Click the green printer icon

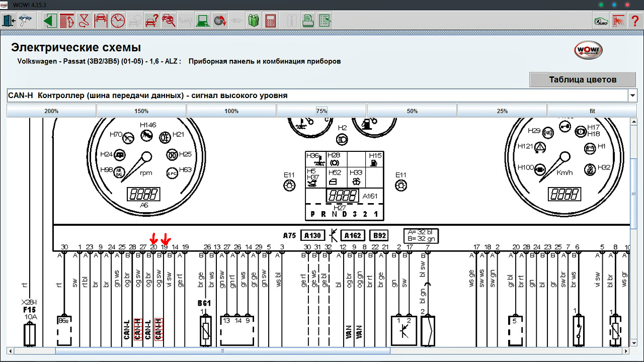308,21
